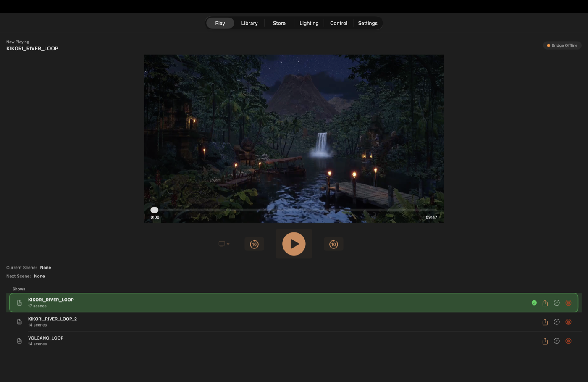Select the KIKORI_RIVER_LOOP_2 show
The width and height of the screenshot is (588, 382).
[294, 322]
